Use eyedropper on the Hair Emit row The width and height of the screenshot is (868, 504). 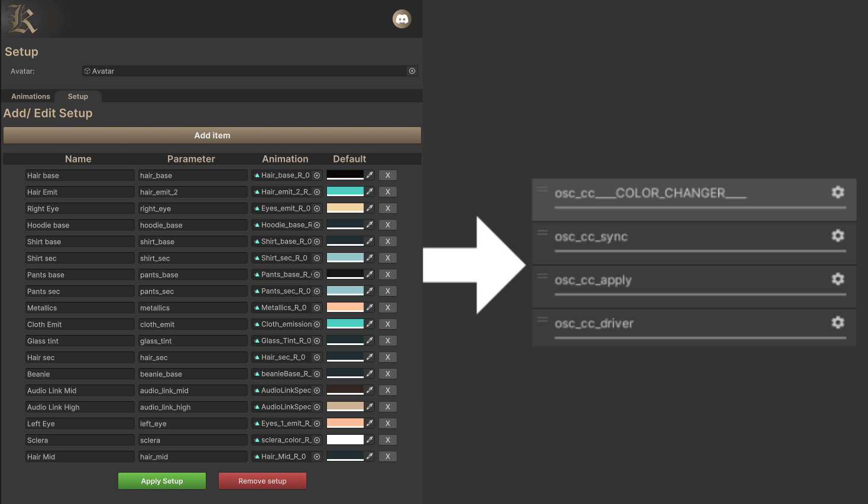click(x=370, y=191)
